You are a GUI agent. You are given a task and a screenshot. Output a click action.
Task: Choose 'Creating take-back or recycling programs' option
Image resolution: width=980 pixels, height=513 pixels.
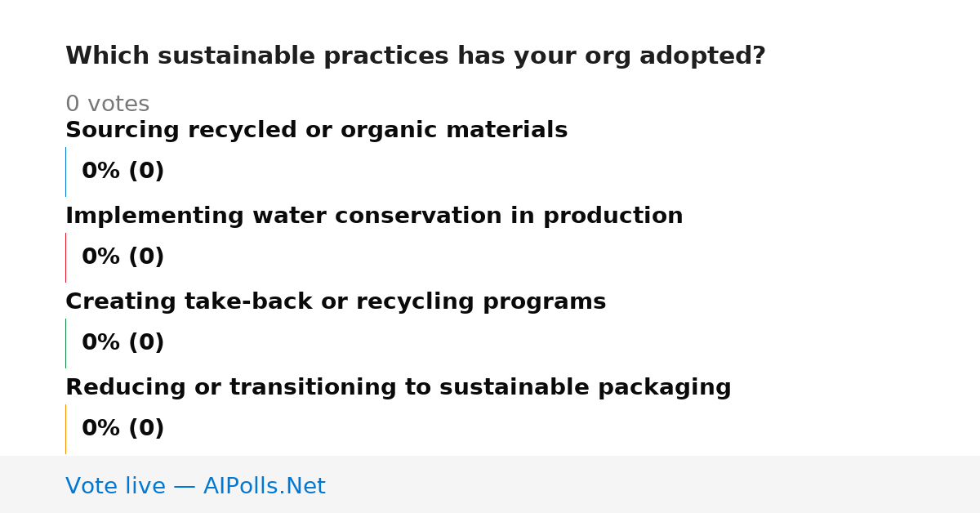pos(336,302)
